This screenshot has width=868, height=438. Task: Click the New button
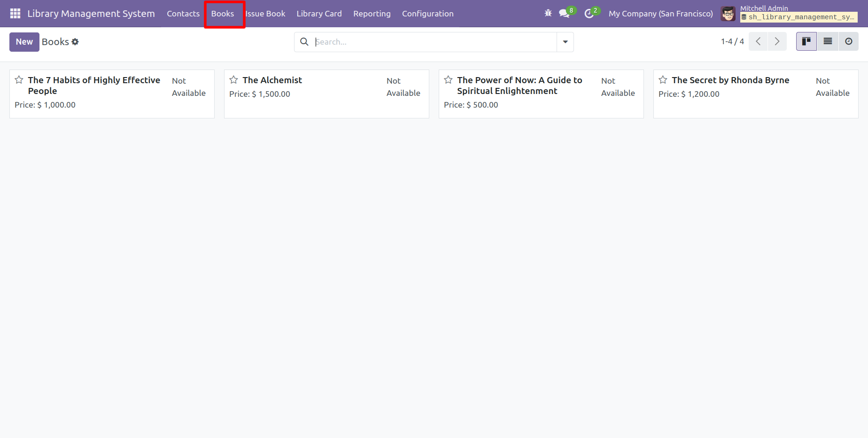tap(24, 42)
